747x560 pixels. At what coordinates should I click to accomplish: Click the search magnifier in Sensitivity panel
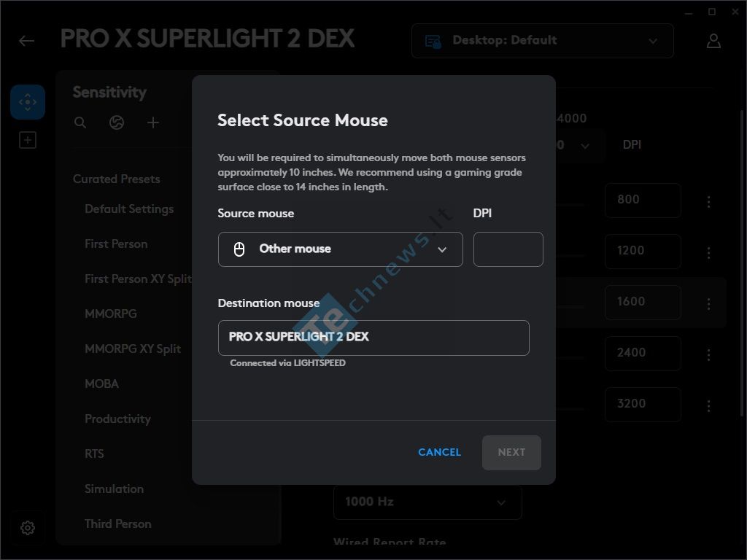pos(80,122)
